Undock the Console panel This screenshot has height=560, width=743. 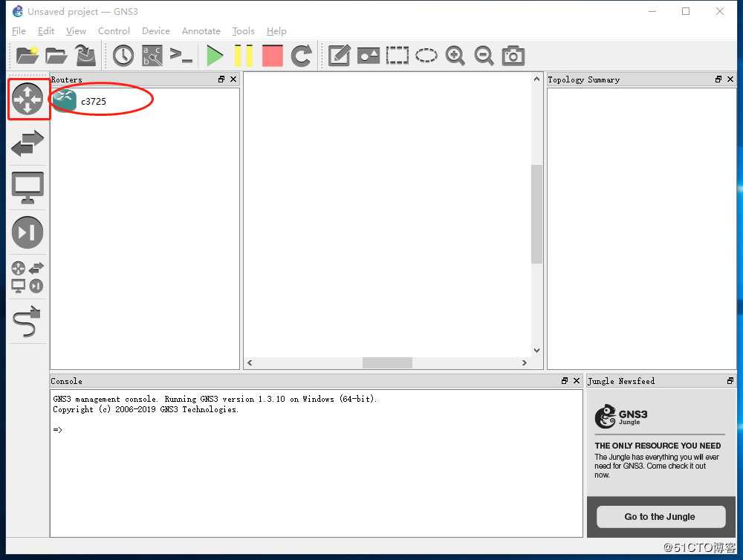(565, 380)
